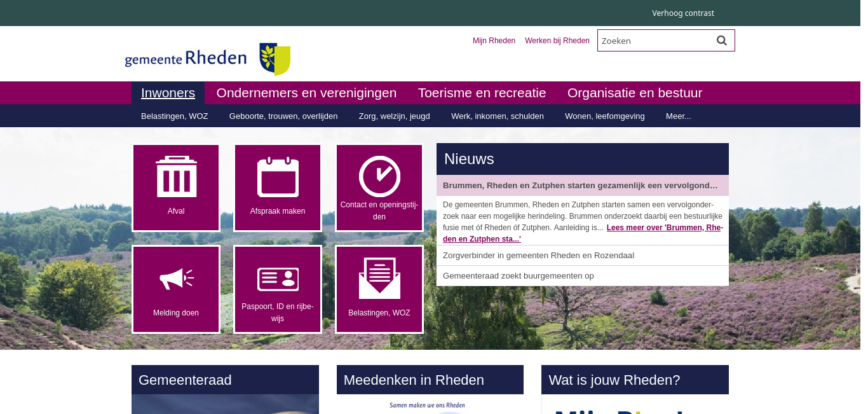The height and width of the screenshot is (414, 868).
Task: Expand the Meer... submenu item
Action: 678,116
